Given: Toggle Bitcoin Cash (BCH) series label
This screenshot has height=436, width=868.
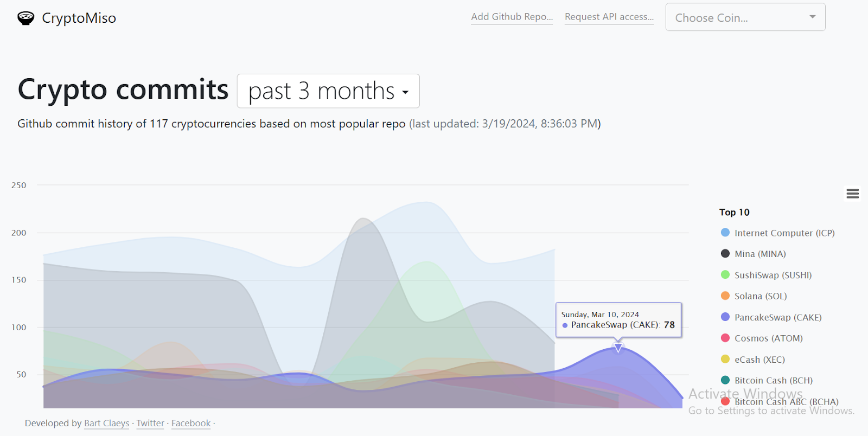Looking at the screenshot, I should [x=774, y=381].
